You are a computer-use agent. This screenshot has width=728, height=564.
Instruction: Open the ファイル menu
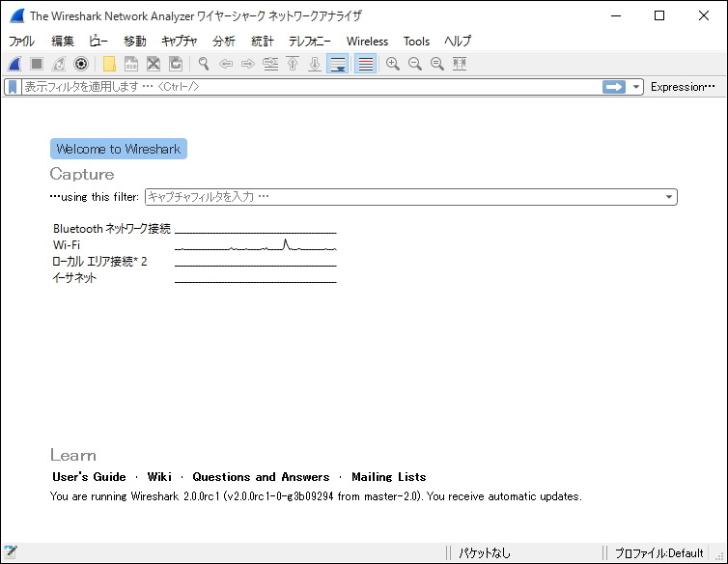21,42
